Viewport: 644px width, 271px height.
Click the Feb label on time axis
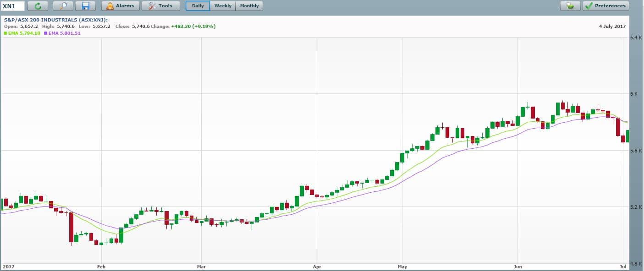102,266
